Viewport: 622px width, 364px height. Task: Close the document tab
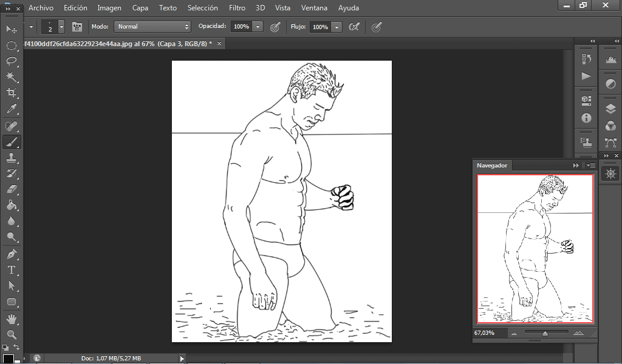(219, 44)
